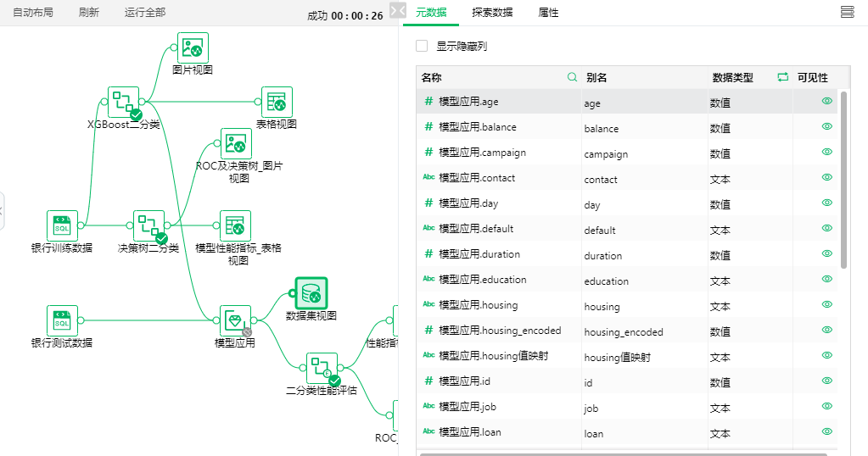Toggle visibility of 模型应用.campaign
This screenshot has height=456, width=868.
click(x=827, y=152)
